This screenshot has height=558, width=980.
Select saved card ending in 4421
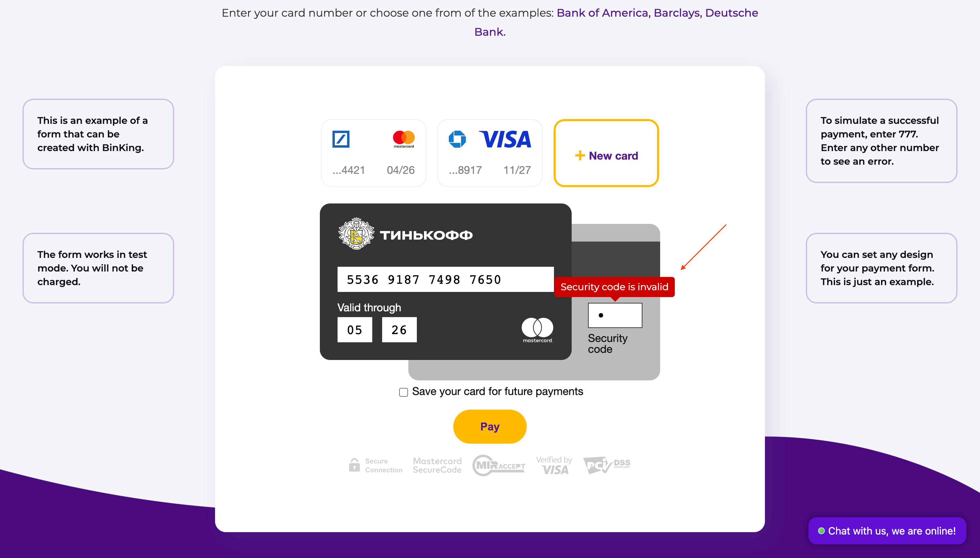click(x=373, y=153)
